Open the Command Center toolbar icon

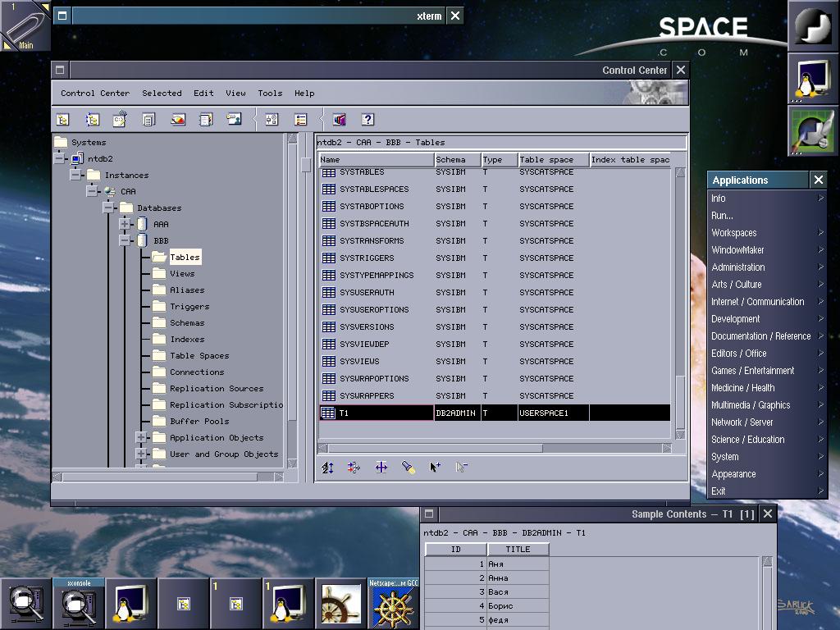click(120, 119)
